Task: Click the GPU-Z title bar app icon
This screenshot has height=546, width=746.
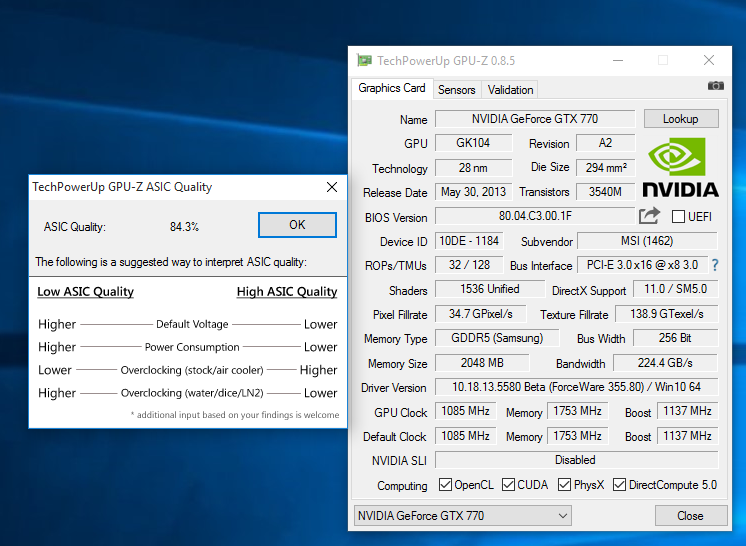Action: tap(364, 60)
